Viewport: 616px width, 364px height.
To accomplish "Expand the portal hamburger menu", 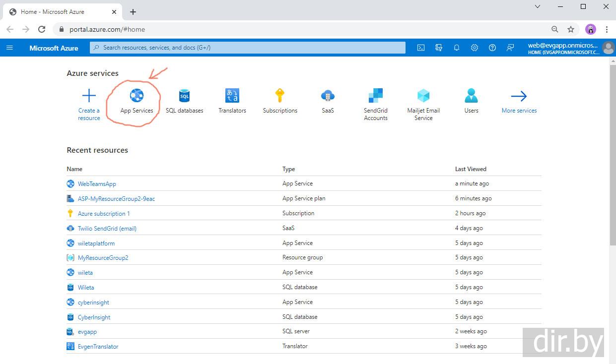I will tap(9, 48).
